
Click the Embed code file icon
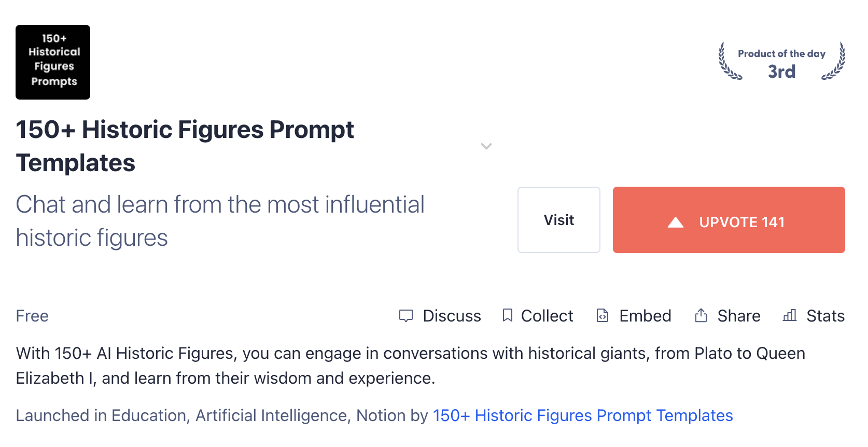603,315
